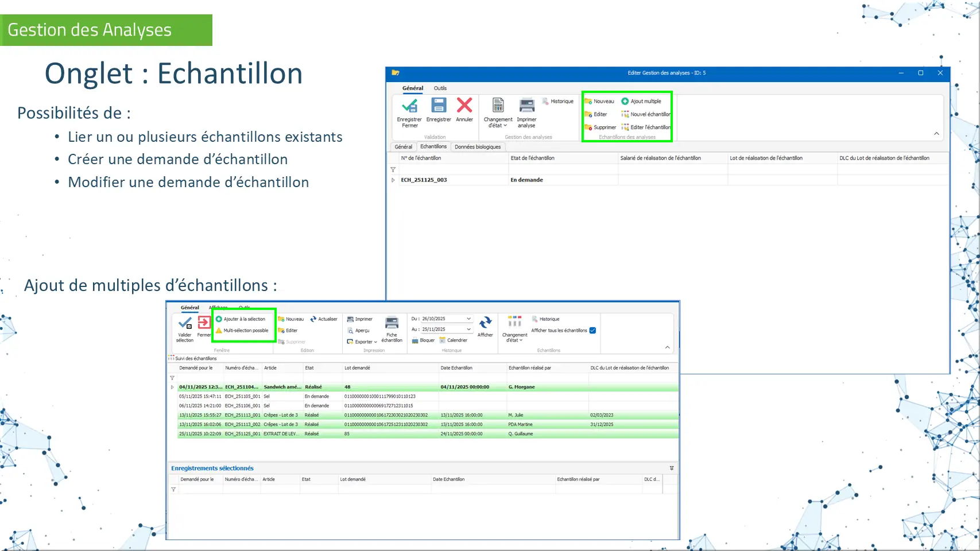Click the Enregistrer Fermer icon
This screenshot has width=980, height=551.
coord(409,106)
